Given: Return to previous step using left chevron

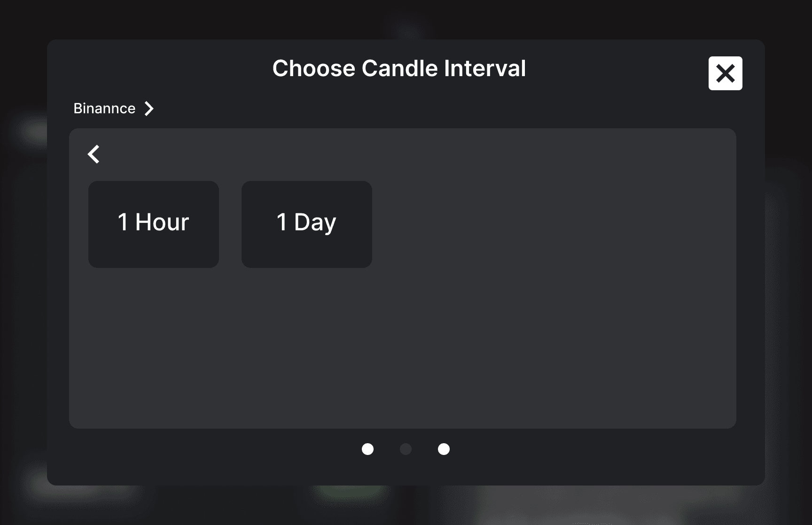Looking at the screenshot, I should coord(94,154).
